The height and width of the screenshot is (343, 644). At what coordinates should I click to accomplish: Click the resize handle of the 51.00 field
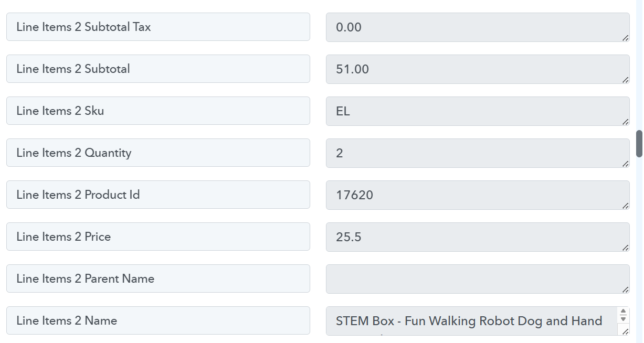click(625, 80)
